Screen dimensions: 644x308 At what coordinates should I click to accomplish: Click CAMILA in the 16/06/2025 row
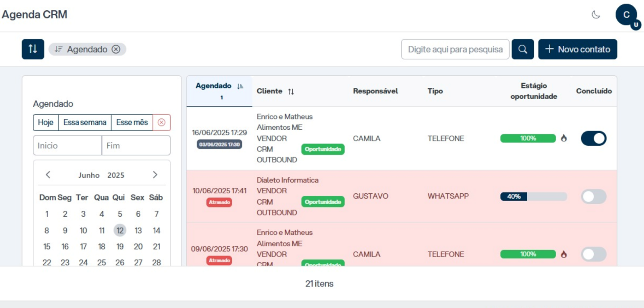click(367, 138)
